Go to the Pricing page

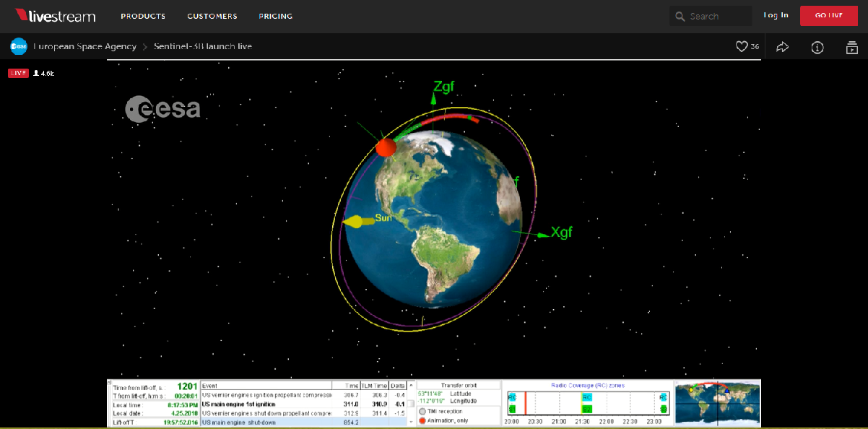tap(276, 16)
